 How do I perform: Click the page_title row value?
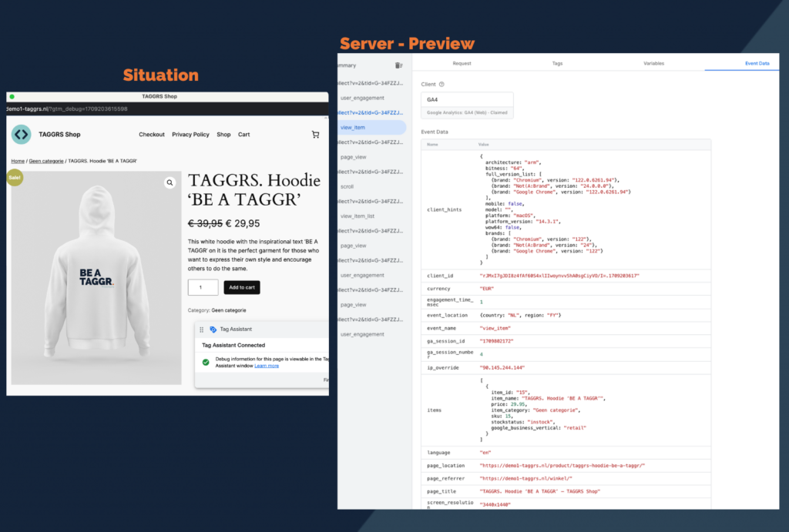click(540, 492)
